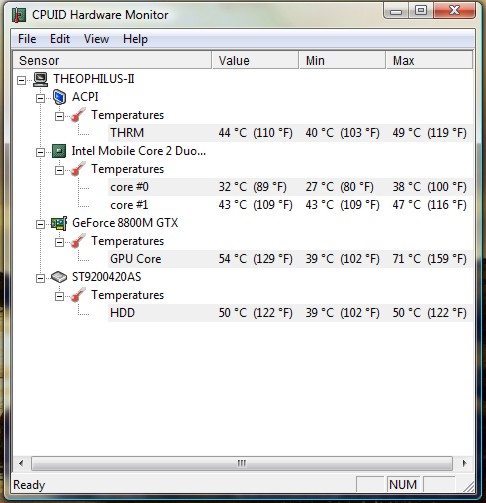Image resolution: width=486 pixels, height=503 pixels.
Task: Click the Sensor column header
Action: [112, 60]
